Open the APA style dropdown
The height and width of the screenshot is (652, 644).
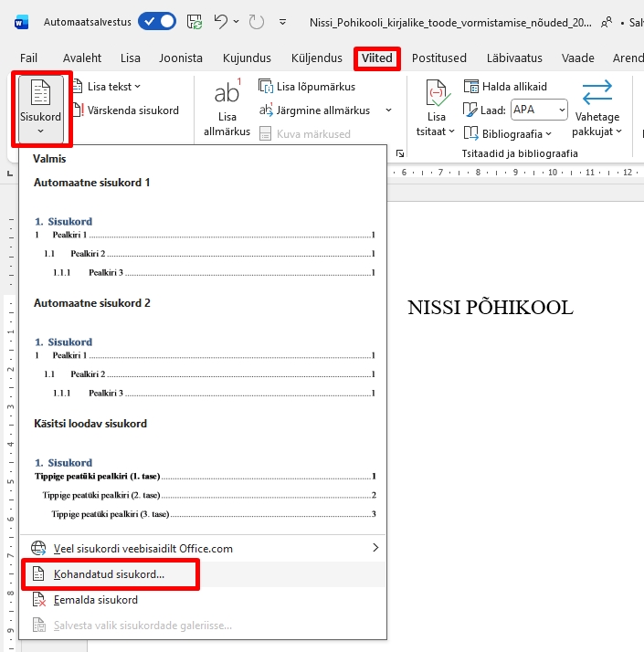(539, 110)
